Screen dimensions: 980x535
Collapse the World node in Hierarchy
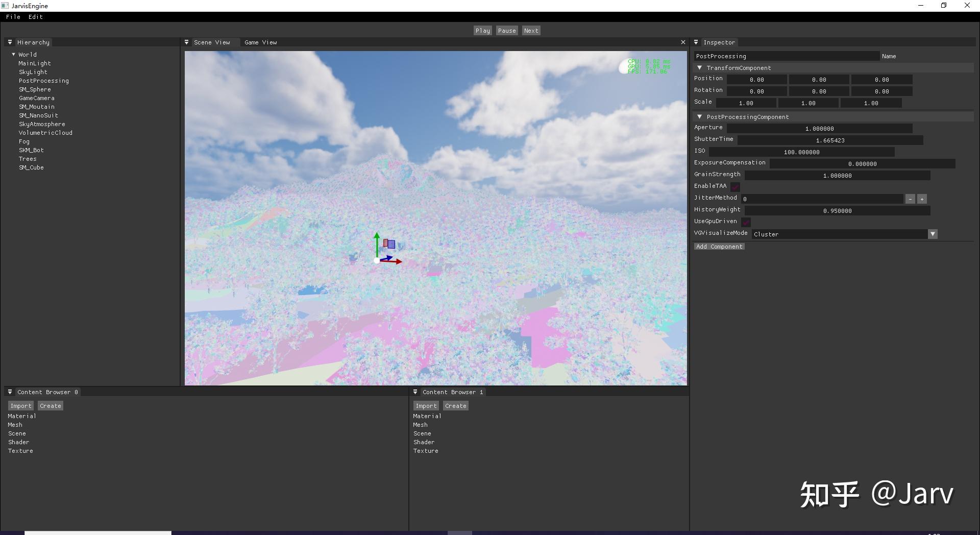[x=13, y=54]
